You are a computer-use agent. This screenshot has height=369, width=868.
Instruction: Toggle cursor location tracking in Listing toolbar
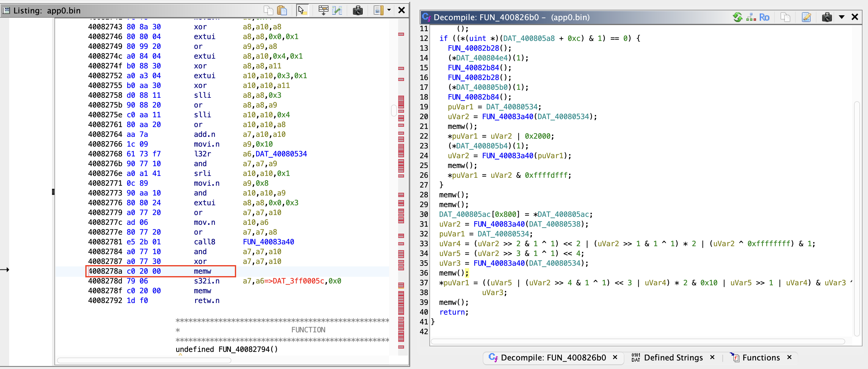click(x=302, y=10)
